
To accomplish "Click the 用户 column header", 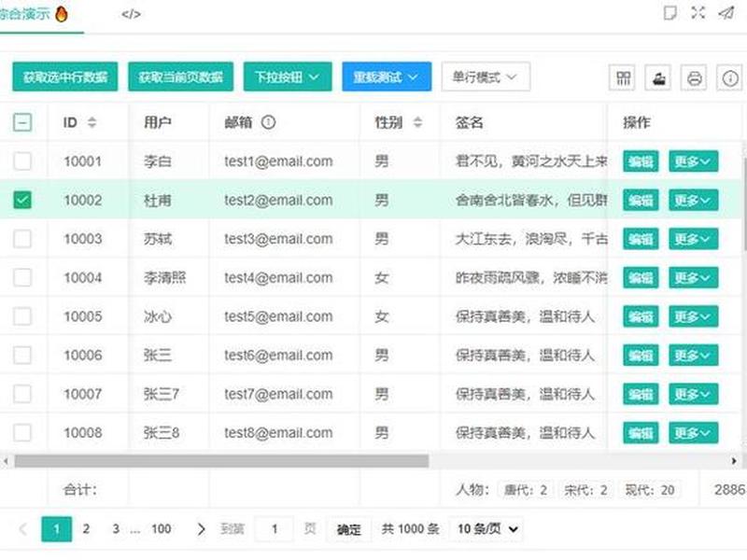I will 157,122.
